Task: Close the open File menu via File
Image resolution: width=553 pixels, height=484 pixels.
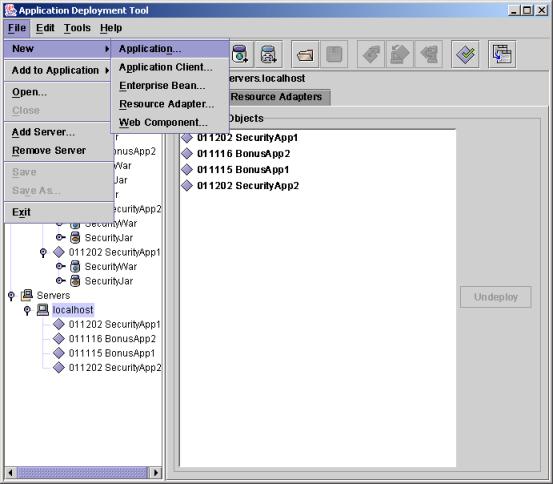Action: (x=17, y=28)
